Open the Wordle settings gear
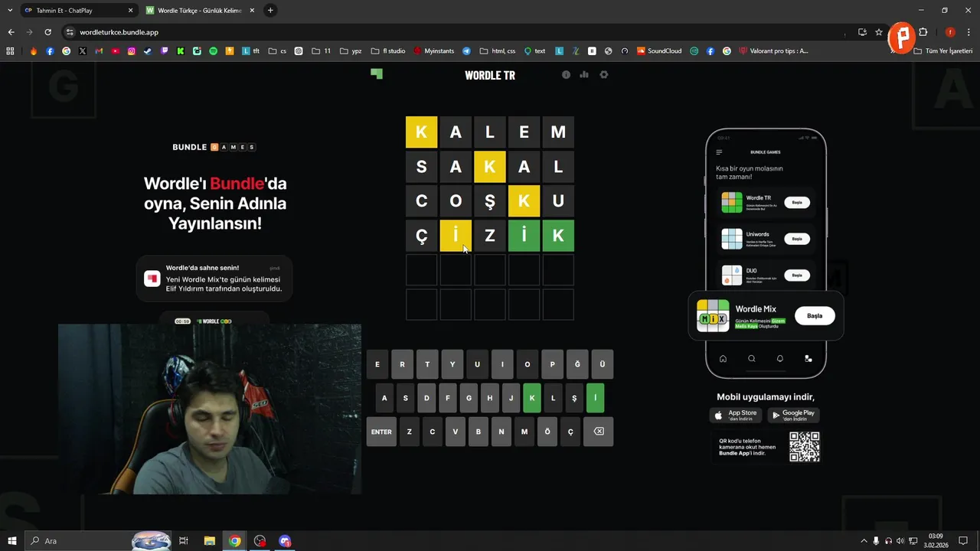The image size is (980, 551). (603, 75)
